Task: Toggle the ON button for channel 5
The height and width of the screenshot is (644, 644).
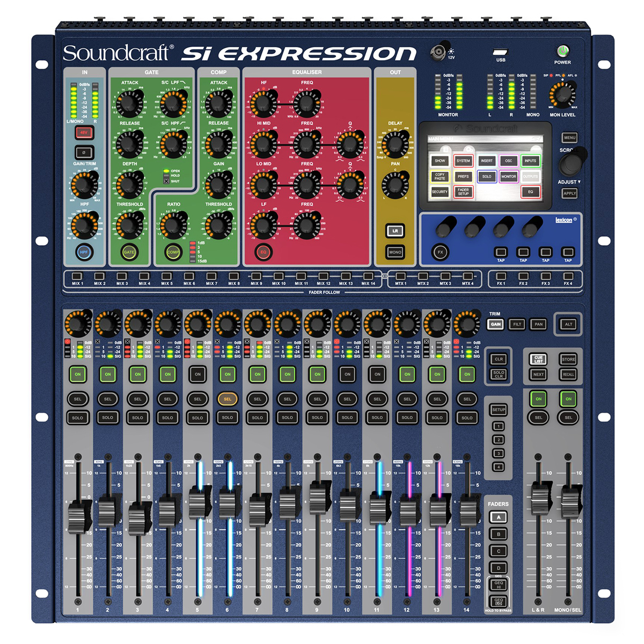Action: coord(197,374)
